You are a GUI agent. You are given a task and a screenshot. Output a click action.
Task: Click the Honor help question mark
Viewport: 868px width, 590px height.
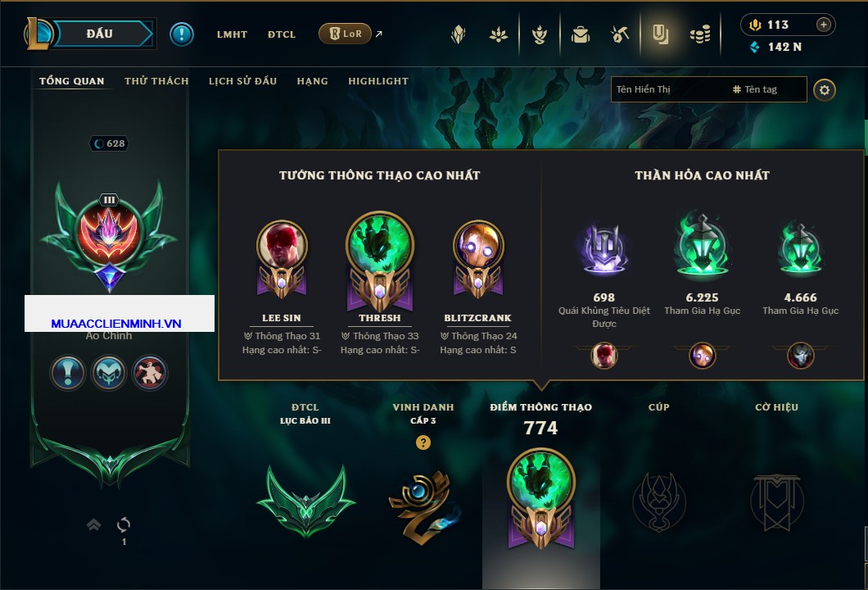(423, 442)
